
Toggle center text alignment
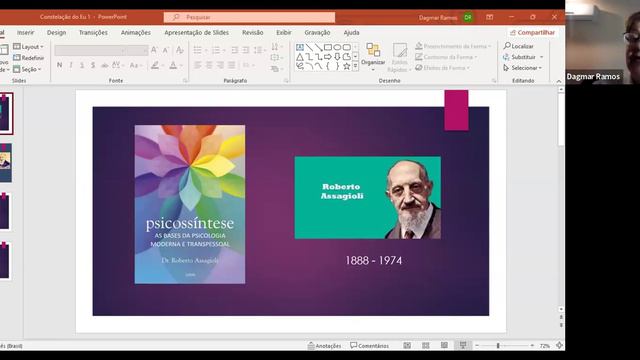(209, 65)
